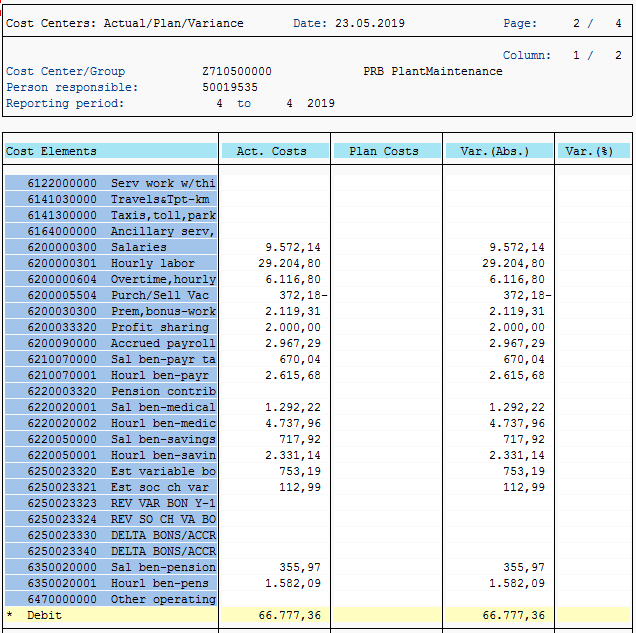Viewport: 636px width, 633px height.
Task: Select the 6350020001 Hourl ben-pens row
Action: (111, 583)
